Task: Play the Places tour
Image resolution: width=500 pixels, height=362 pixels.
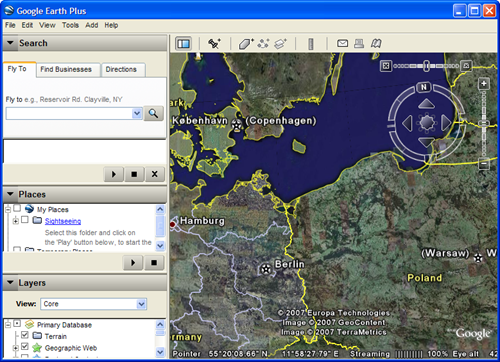Action: pyautogui.click(x=133, y=263)
